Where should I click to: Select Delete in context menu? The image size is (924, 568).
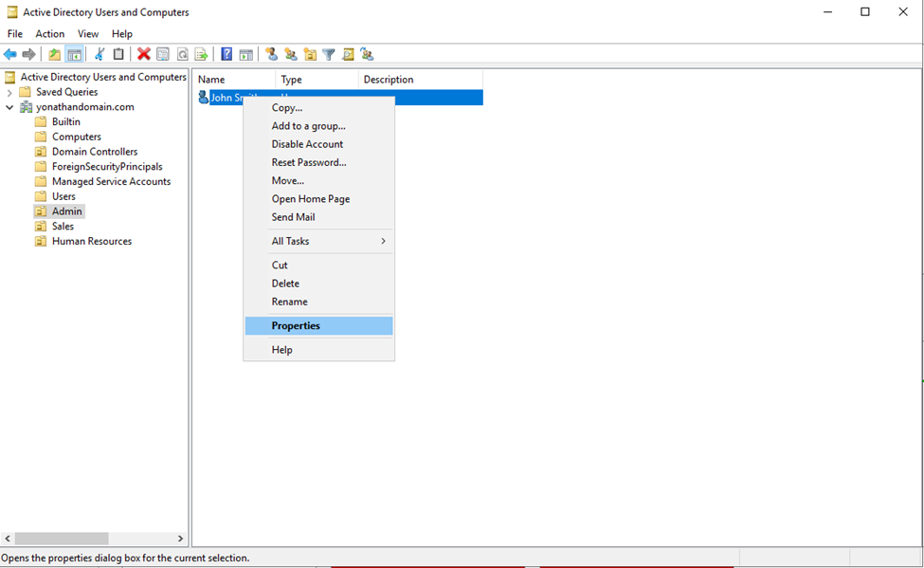[x=318, y=284]
